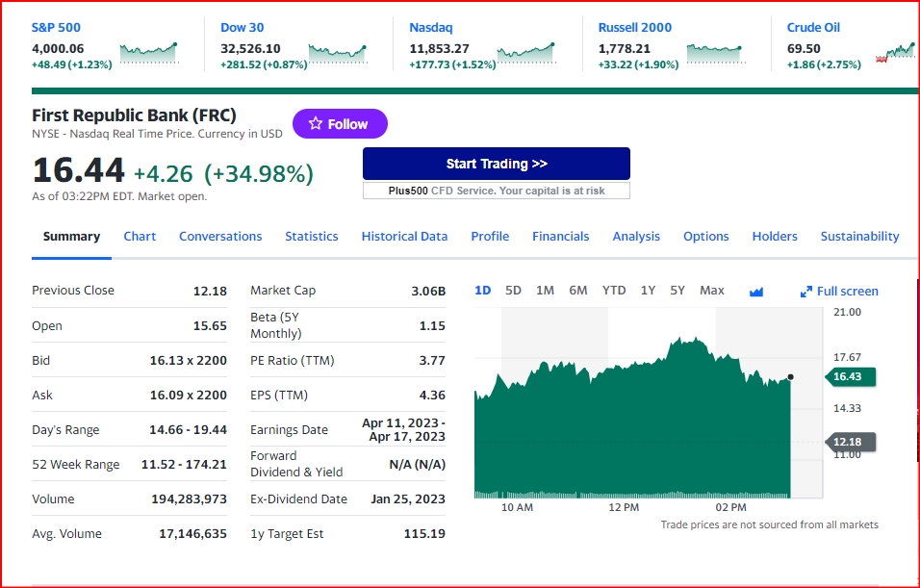Open the Crude Oil quote link
Viewport: 920px width, 588px height.
[x=813, y=28]
